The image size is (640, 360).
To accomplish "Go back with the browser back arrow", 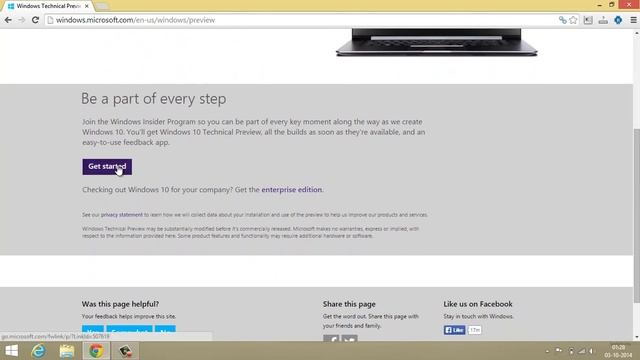I will (8, 20).
